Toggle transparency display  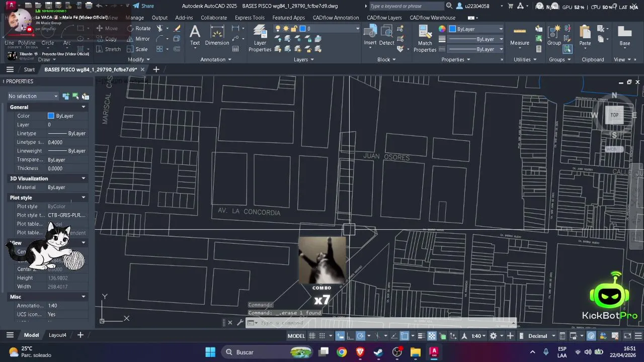click(x=432, y=336)
